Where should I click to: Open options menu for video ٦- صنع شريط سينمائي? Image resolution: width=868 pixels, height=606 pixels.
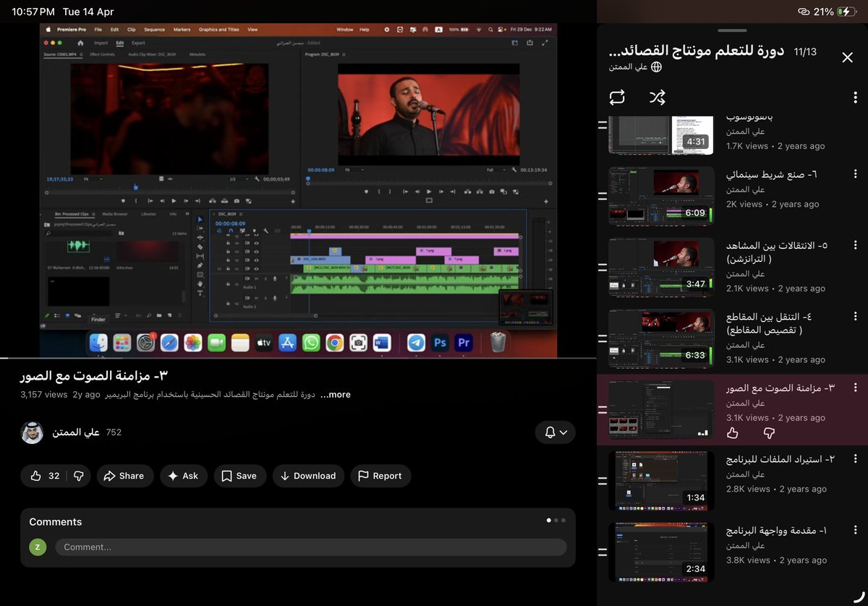pos(856,174)
